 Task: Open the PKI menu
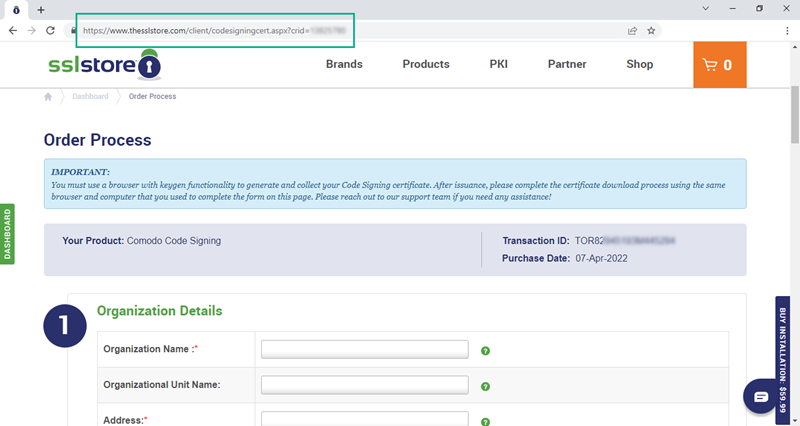pos(498,64)
